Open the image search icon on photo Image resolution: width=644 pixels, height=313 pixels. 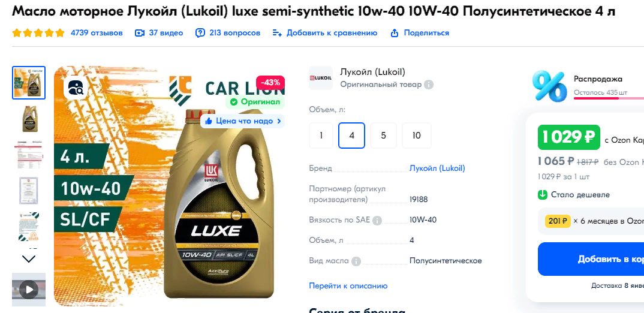tap(76, 87)
